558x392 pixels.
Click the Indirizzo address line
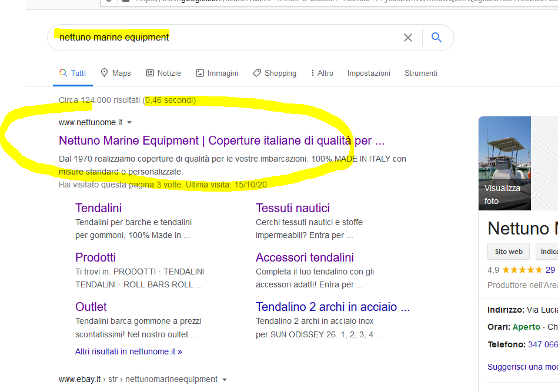[522, 310]
